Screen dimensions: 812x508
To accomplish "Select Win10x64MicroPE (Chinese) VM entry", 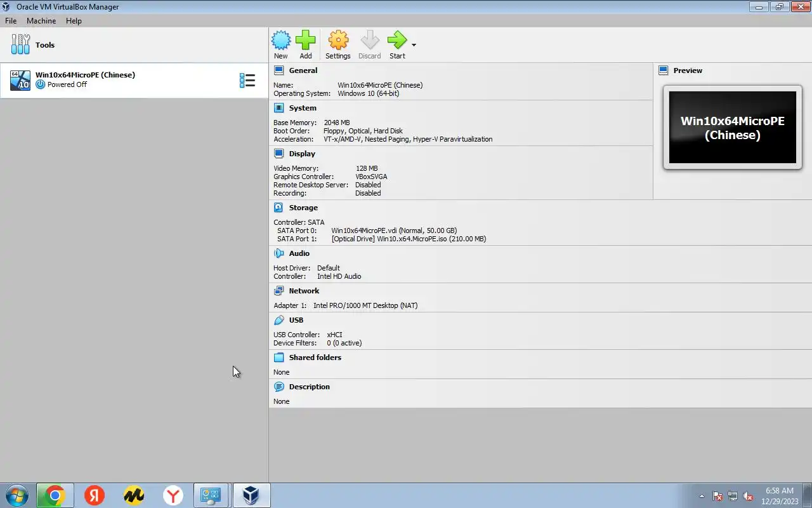I will 134,80.
